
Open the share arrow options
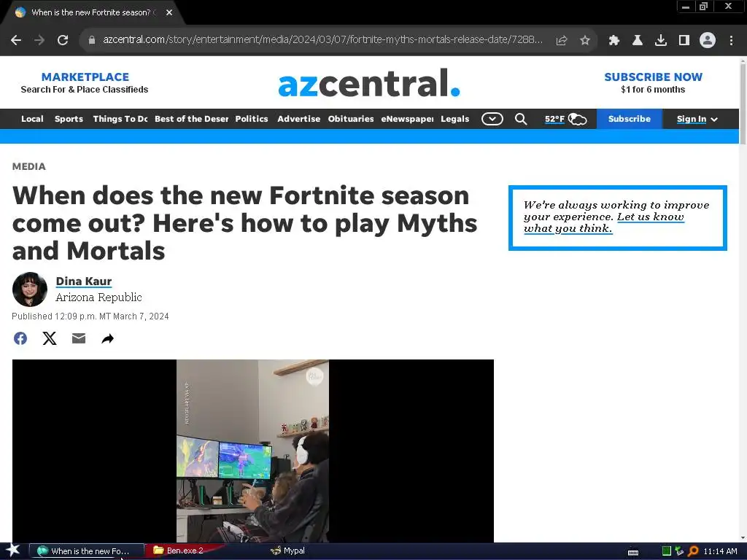[x=108, y=338]
